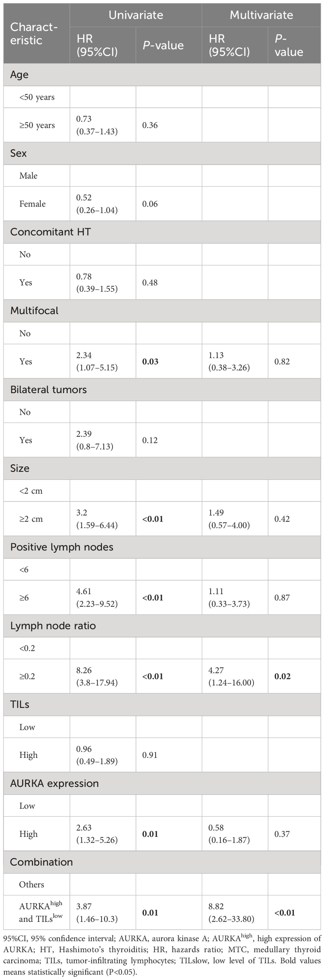Select the Characteristic header cell

[37, 33]
